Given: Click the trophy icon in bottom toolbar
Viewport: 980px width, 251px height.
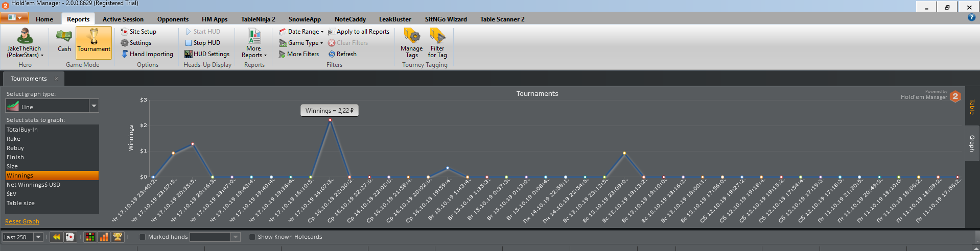Looking at the screenshot, I should coord(118,237).
